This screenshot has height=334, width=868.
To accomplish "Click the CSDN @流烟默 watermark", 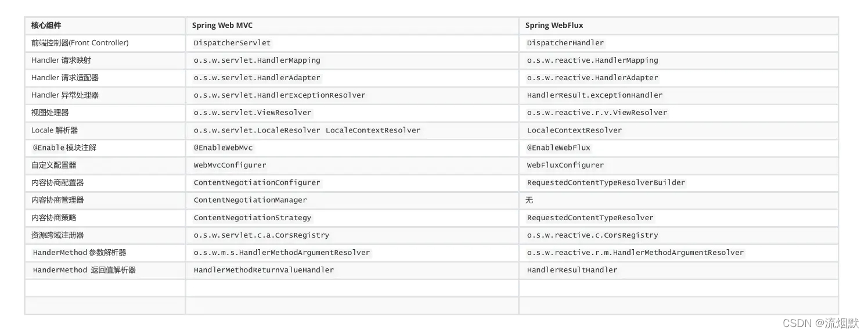I will pyautogui.click(x=820, y=324).
